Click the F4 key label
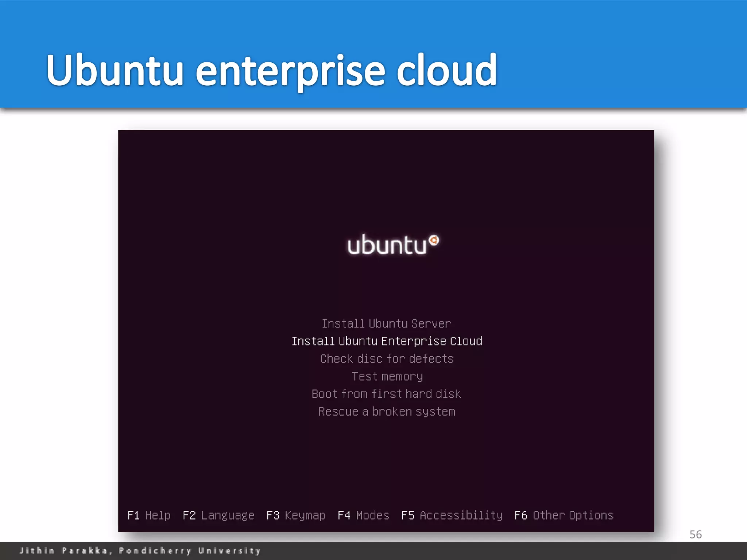Image resolution: width=747 pixels, height=560 pixels. coord(344,515)
